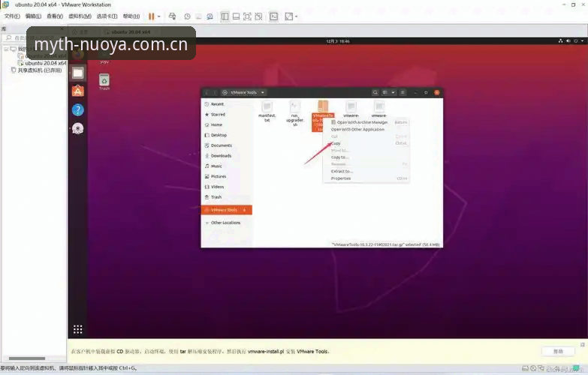The image size is (588, 375).
Task: Click the search icon in Files header
Action: click(375, 92)
